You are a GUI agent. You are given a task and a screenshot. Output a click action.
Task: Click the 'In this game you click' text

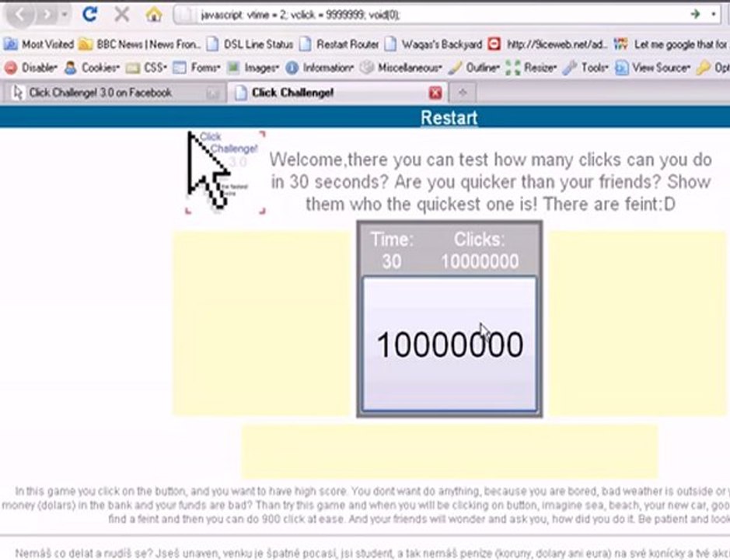(x=365, y=505)
